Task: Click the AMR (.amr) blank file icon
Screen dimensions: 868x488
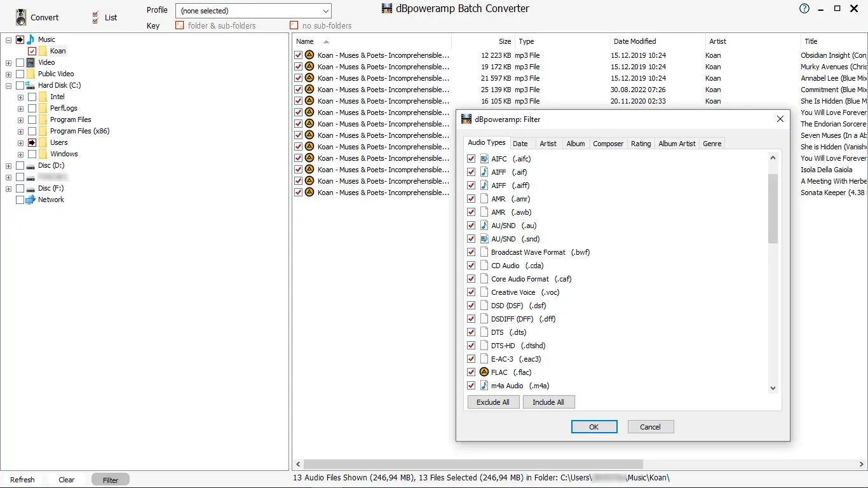Action: (484, 199)
